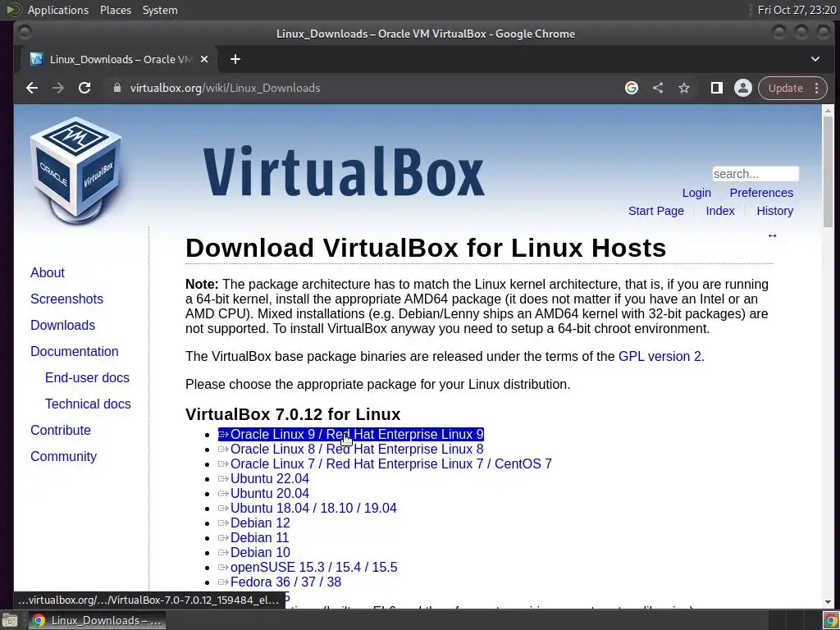Image resolution: width=840 pixels, height=630 pixels.
Task: Bookmark this tab with the star
Action: pyautogui.click(x=684, y=88)
